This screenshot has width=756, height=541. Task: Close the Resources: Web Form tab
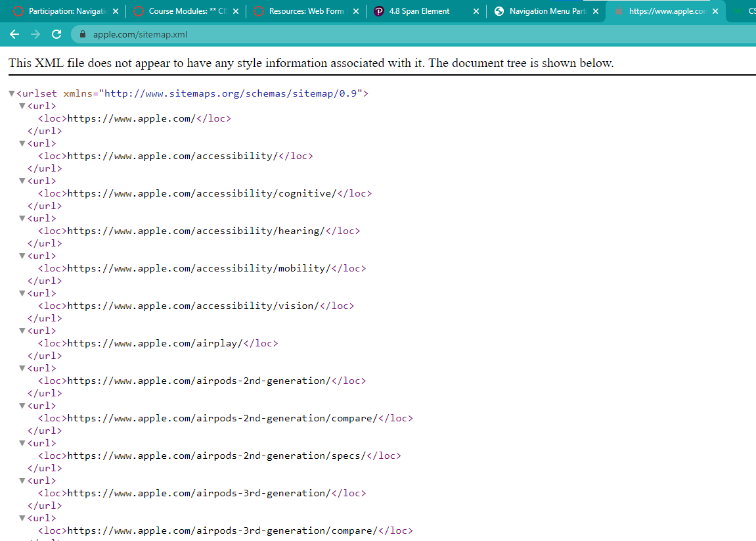(x=356, y=11)
